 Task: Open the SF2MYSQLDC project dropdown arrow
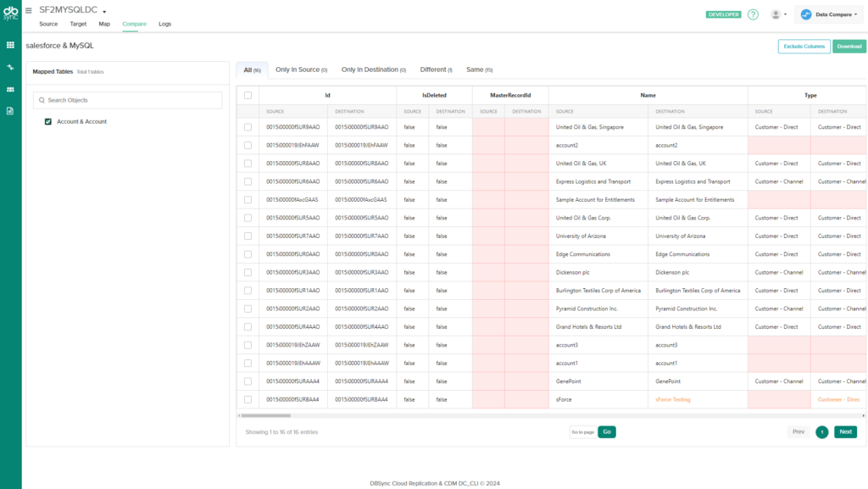[x=104, y=12]
